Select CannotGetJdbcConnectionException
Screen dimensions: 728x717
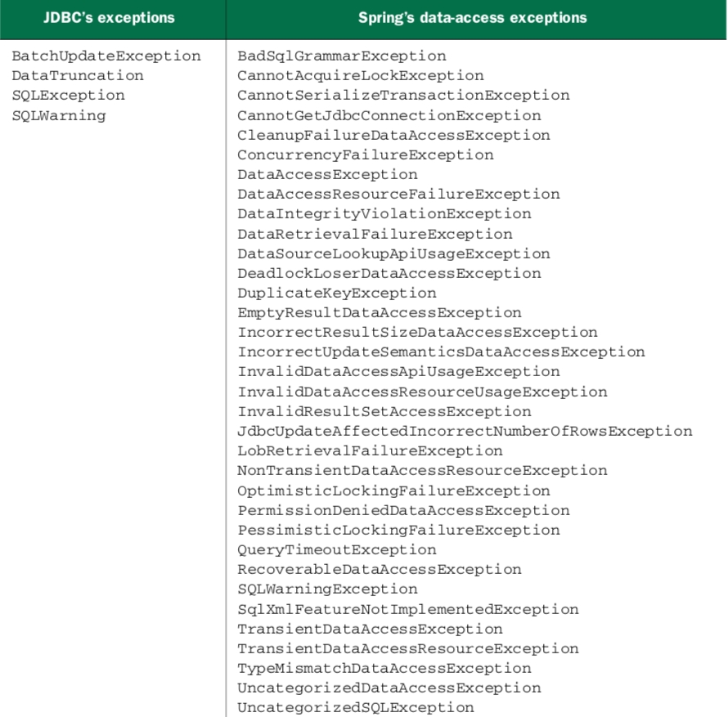[x=389, y=115]
